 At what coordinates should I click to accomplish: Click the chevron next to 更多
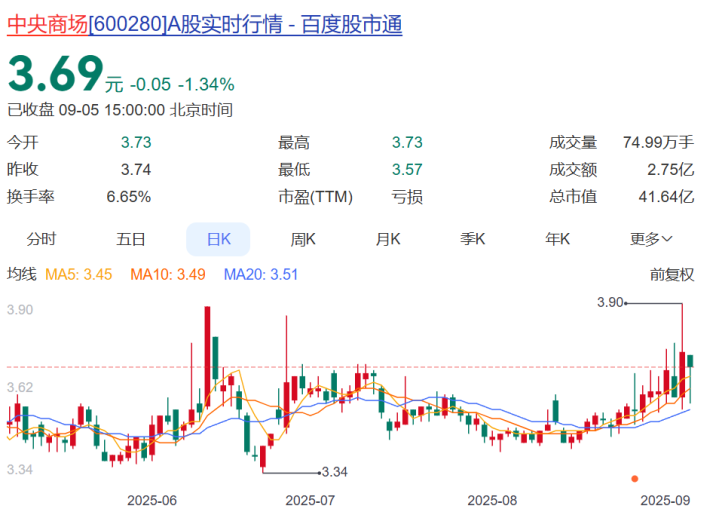[x=667, y=239]
